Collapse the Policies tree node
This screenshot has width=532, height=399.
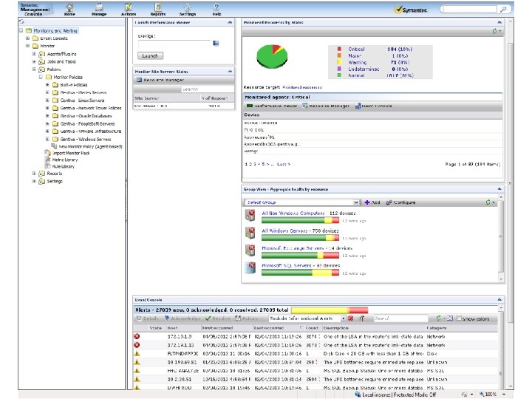tap(34, 69)
